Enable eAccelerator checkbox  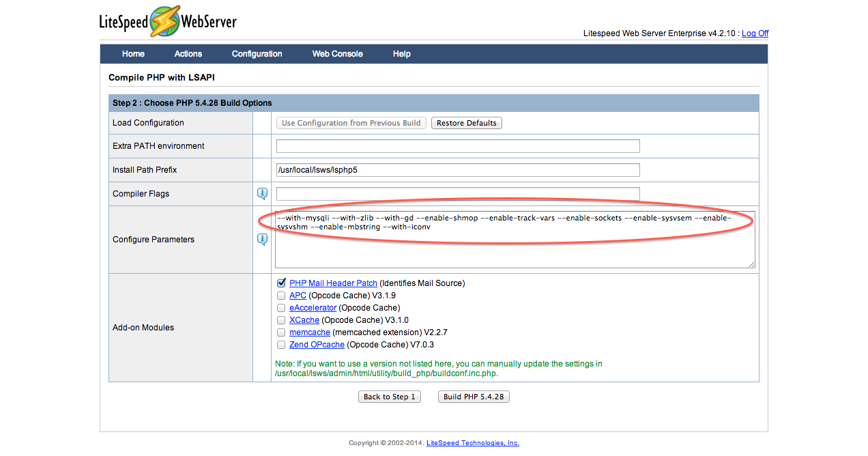tap(281, 308)
